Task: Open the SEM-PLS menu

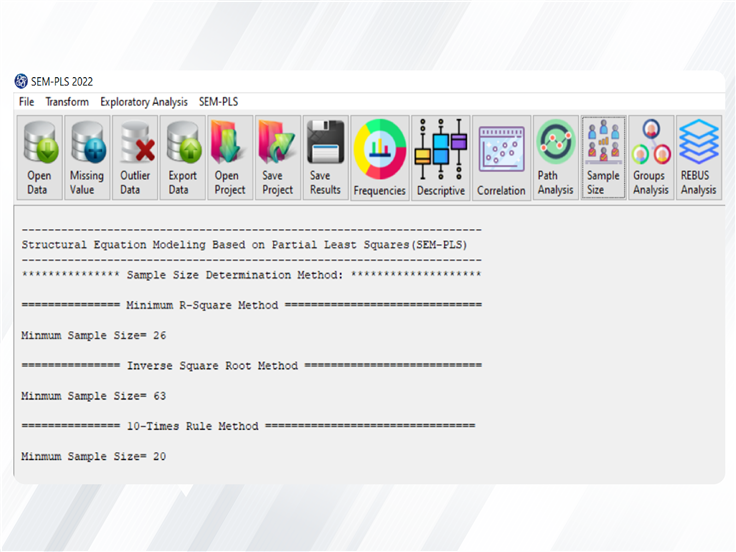Action: (218, 102)
